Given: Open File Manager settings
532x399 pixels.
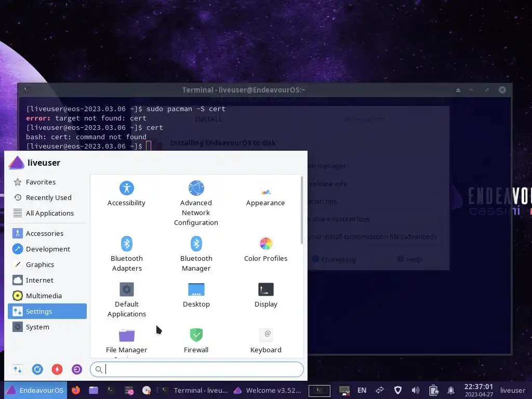Looking at the screenshot, I should click(x=127, y=341).
